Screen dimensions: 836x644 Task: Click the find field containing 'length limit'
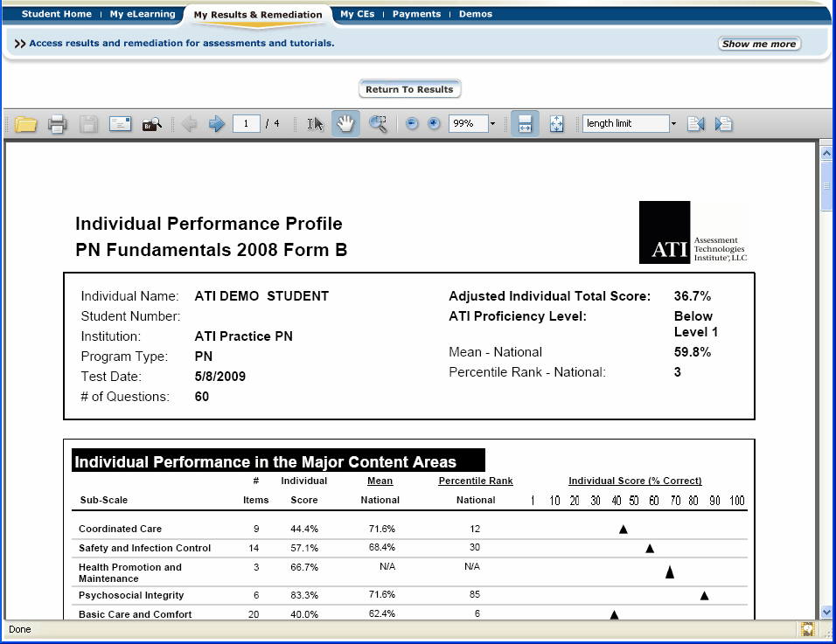coord(625,123)
